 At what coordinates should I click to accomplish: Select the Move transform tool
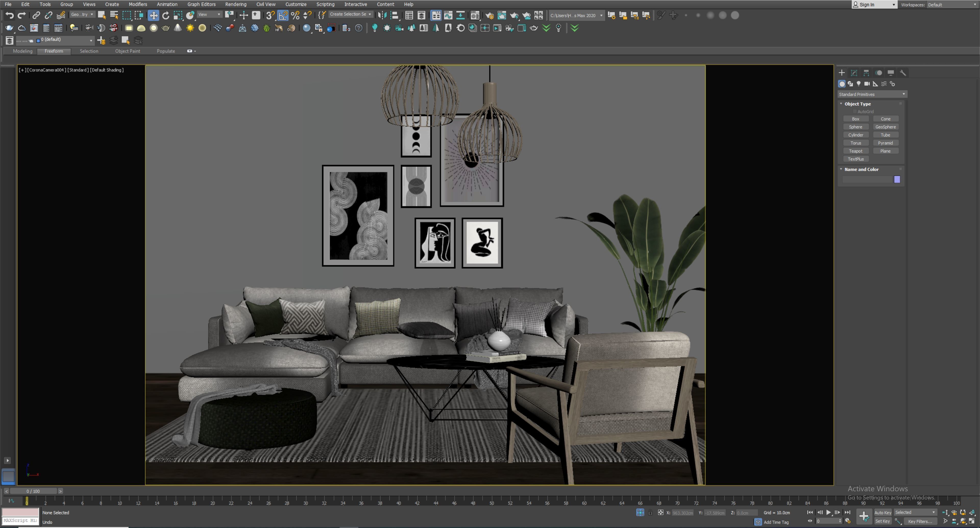[x=153, y=15]
